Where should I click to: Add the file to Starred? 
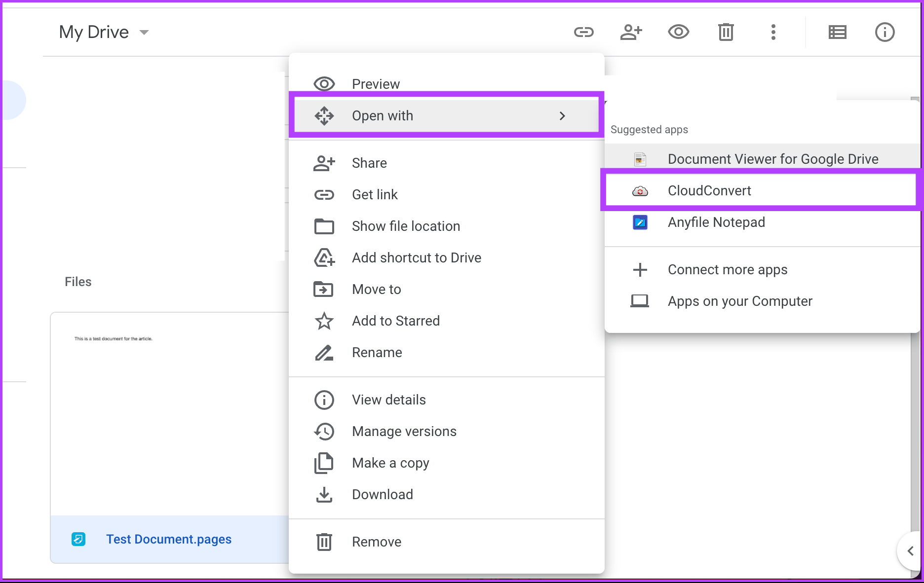[x=395, y=321]
